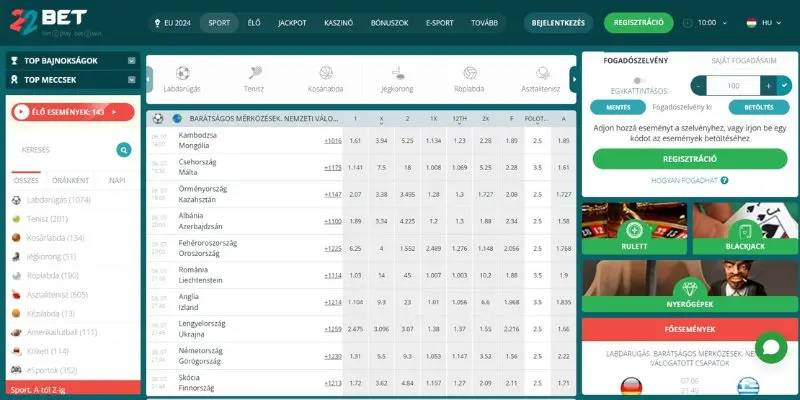Confirm stake with the checkmark button
Screen dimensions: 800x400
[784, 86]
